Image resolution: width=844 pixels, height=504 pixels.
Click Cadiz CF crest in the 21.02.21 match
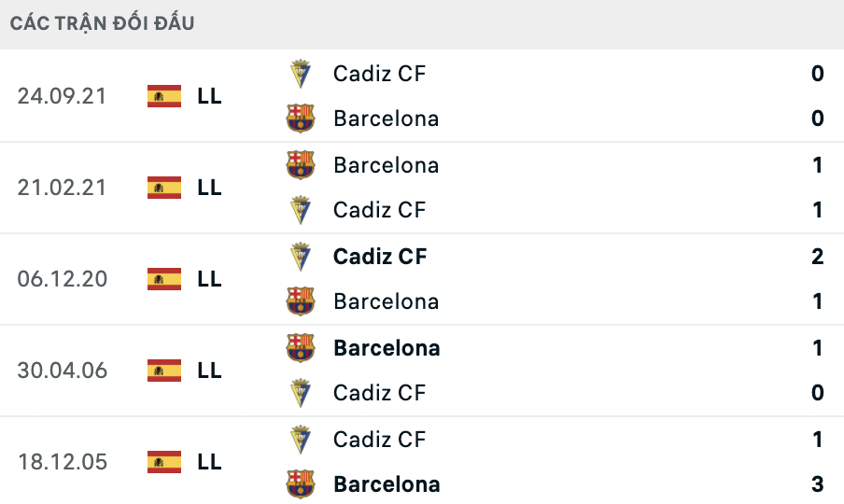301,210
